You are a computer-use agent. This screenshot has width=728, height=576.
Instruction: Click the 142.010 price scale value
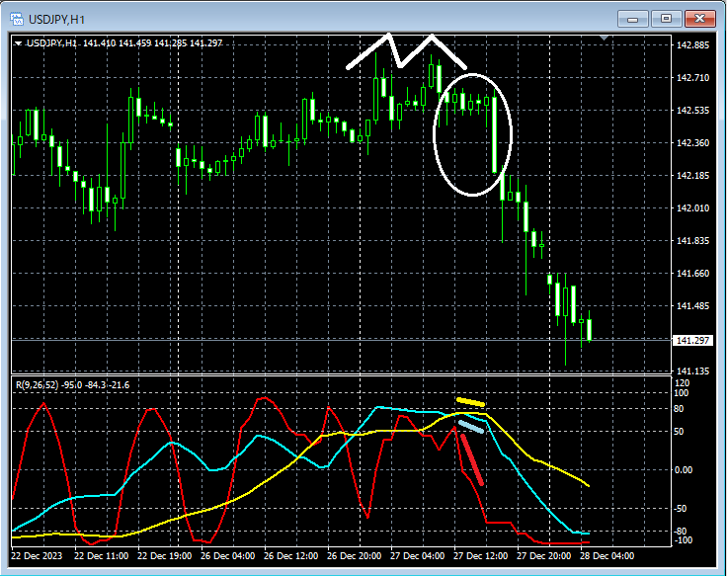click(693, 208)
